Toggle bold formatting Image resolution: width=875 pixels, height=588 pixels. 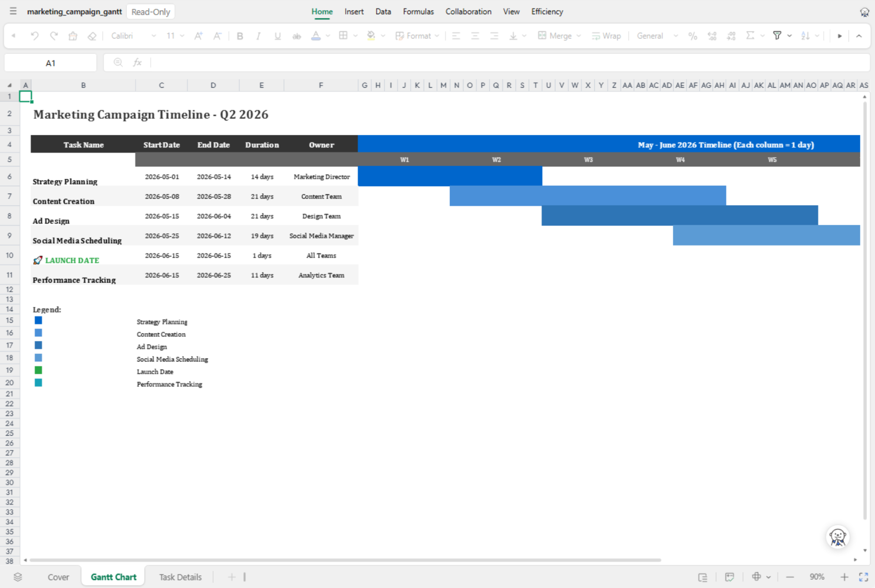coord(239,36)
